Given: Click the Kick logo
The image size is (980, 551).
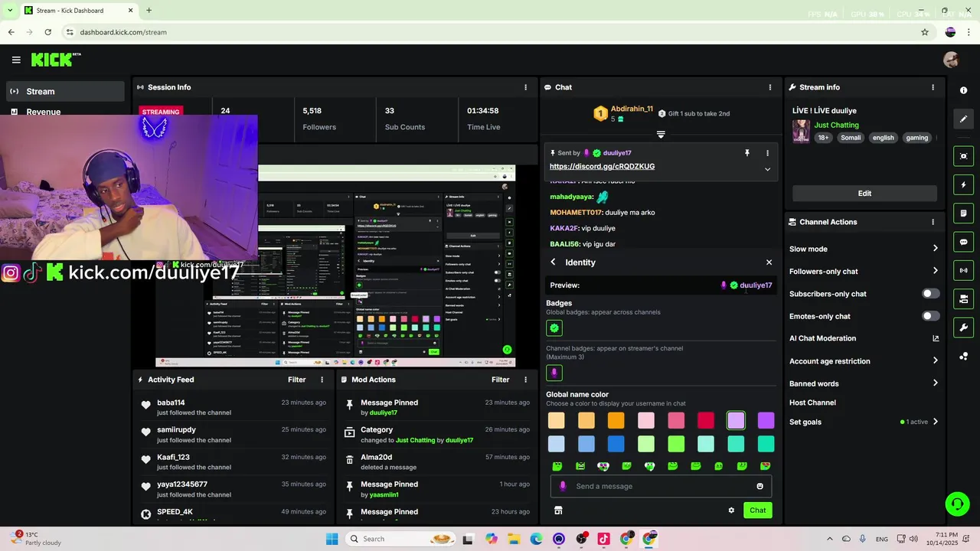Looking at the screenshot, I should tap(56, 60).
